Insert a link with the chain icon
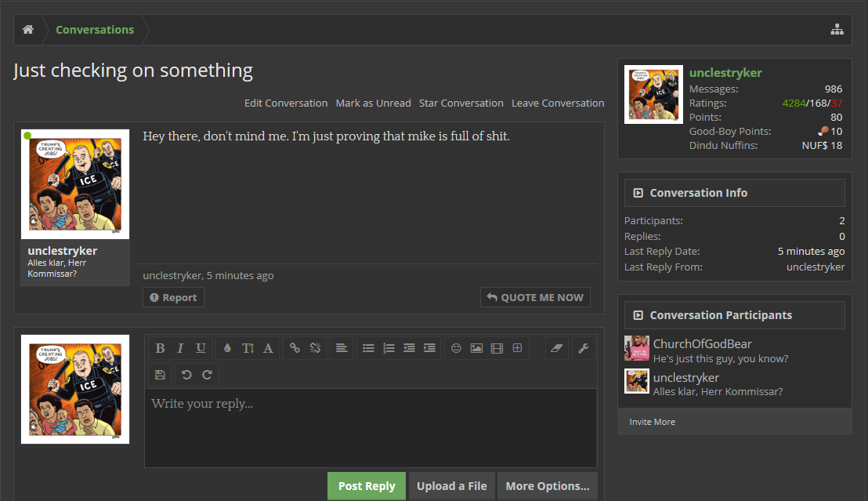868x501 pixels. [295, 348]
